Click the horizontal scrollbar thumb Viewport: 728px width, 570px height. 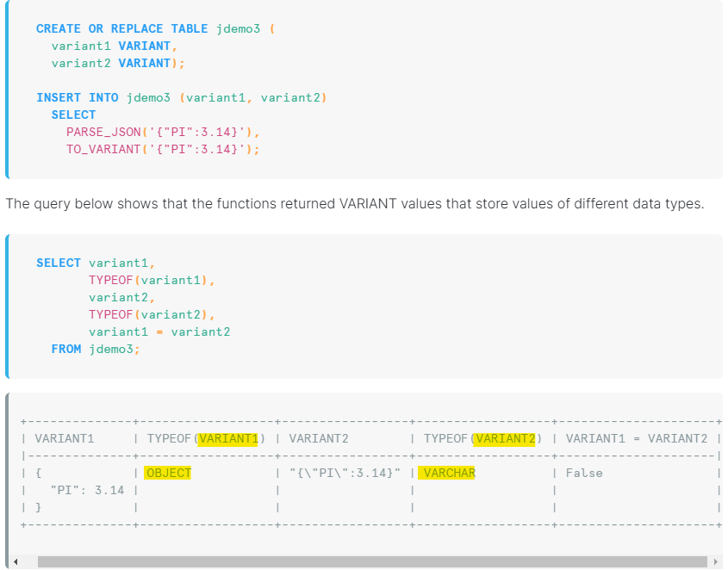[362, 562]
